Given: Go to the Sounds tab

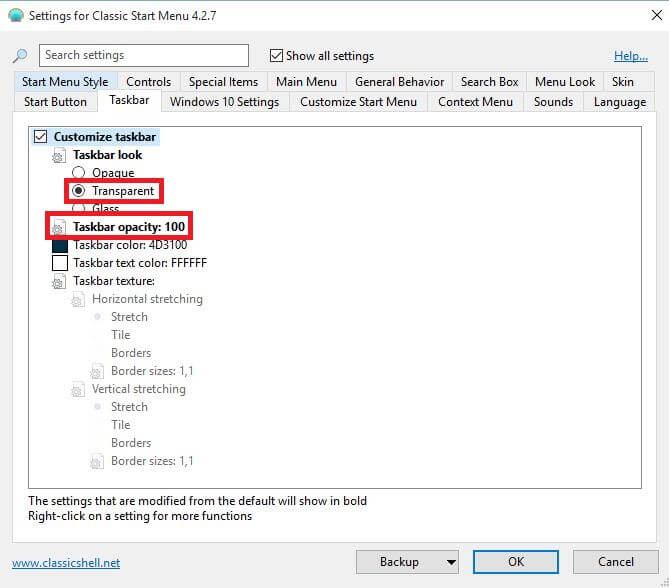Looking at the screenshot, I should 553,102.
